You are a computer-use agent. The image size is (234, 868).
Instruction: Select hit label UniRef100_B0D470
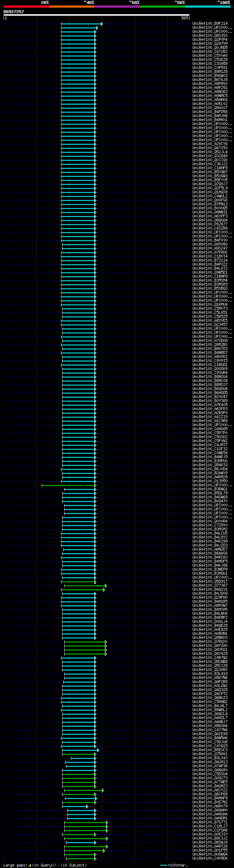coord(210,501)
